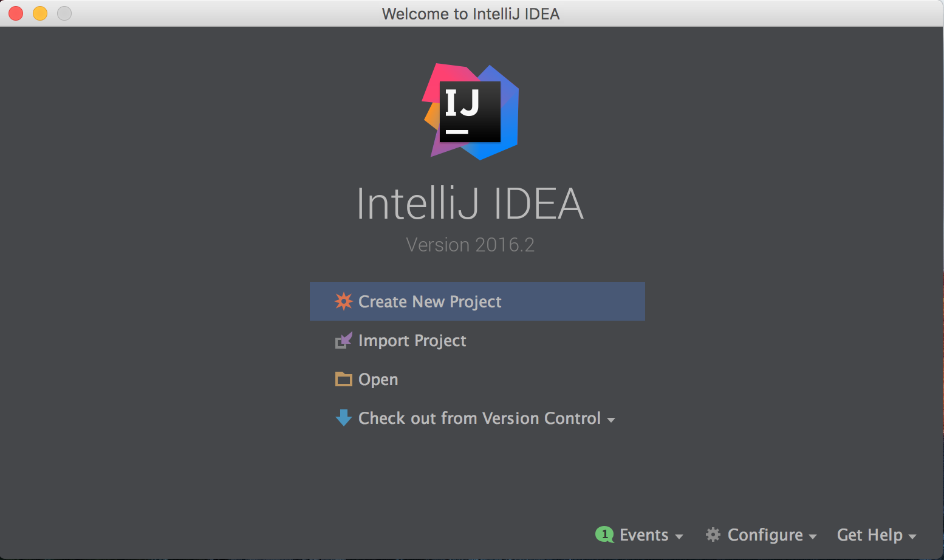944x560 pixels.
Task: Click the orange starburst Create New Project icon
Action: tap(343, 301)
